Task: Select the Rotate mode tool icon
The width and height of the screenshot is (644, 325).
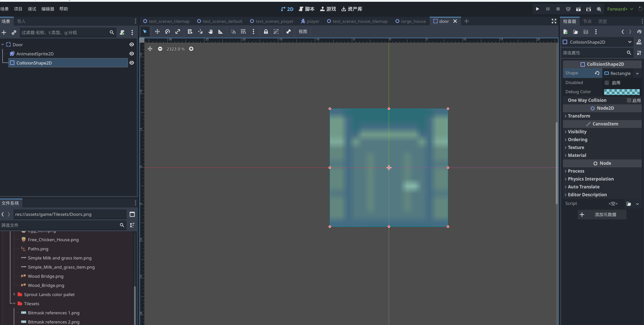Action: coord(167,31)
